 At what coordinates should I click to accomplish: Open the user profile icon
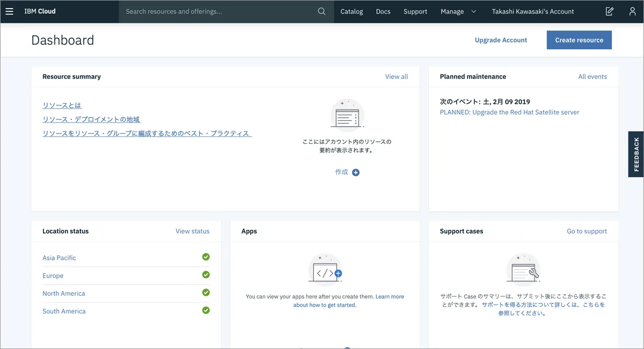pyautogui.click(x=633, y=11)
